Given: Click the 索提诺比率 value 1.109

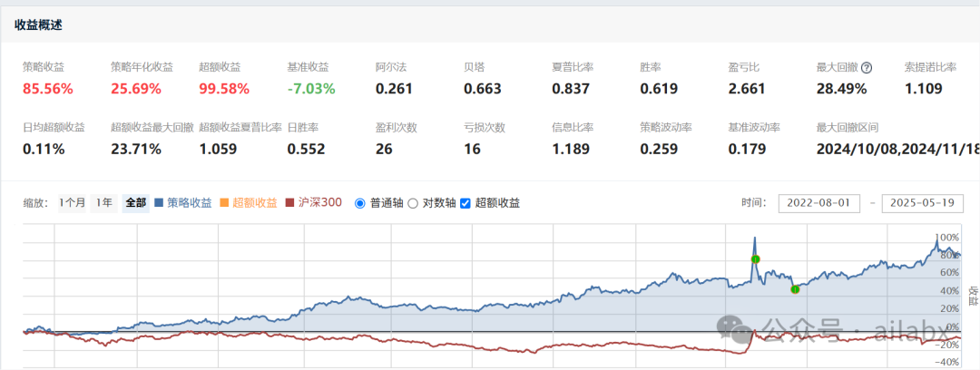Looking at the screenshot, I should [x=923, y=89].
